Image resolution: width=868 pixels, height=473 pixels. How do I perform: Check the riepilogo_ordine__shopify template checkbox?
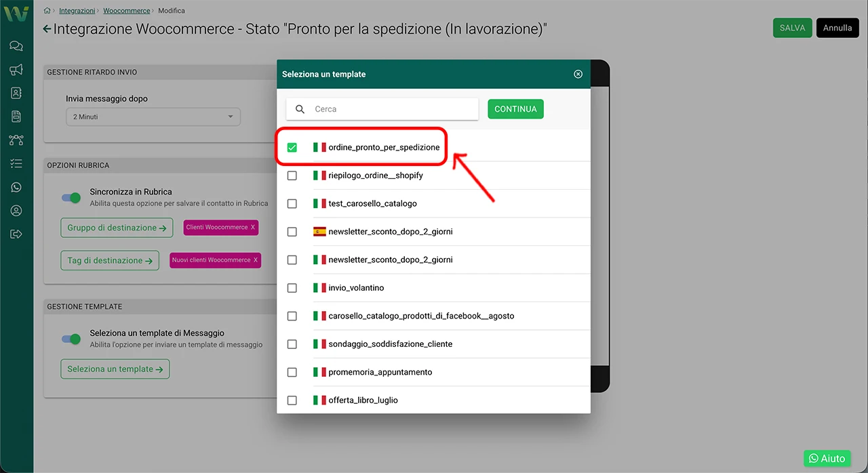pos(292,176)
